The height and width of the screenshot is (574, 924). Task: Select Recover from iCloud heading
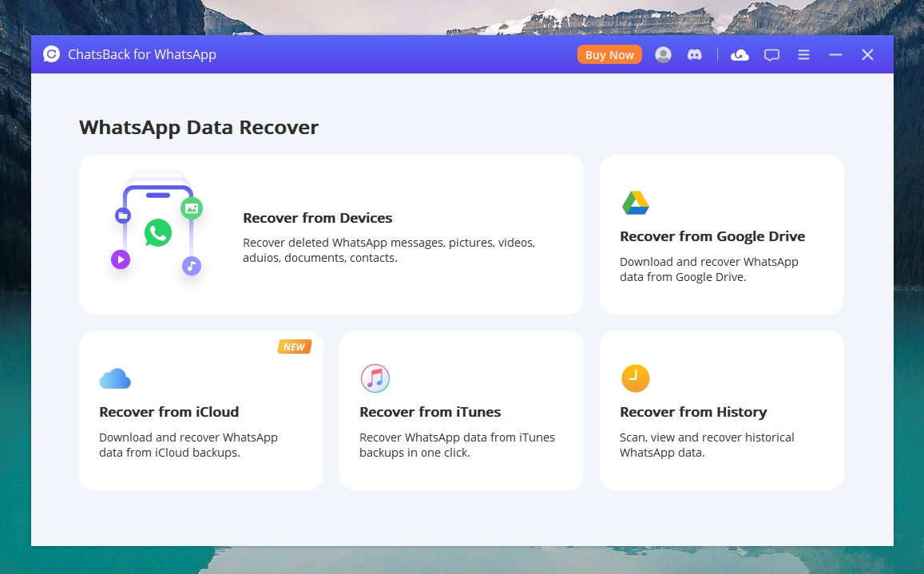tap(169, 412)
